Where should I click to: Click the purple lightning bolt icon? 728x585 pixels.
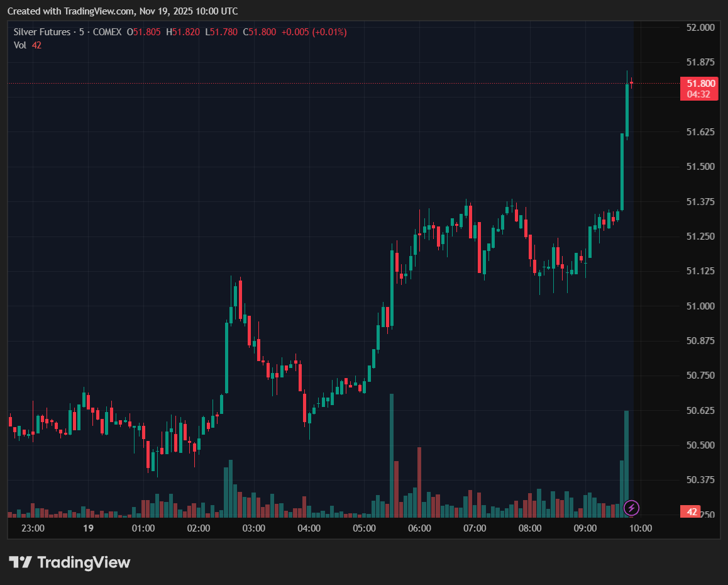(x=632, y=508)
